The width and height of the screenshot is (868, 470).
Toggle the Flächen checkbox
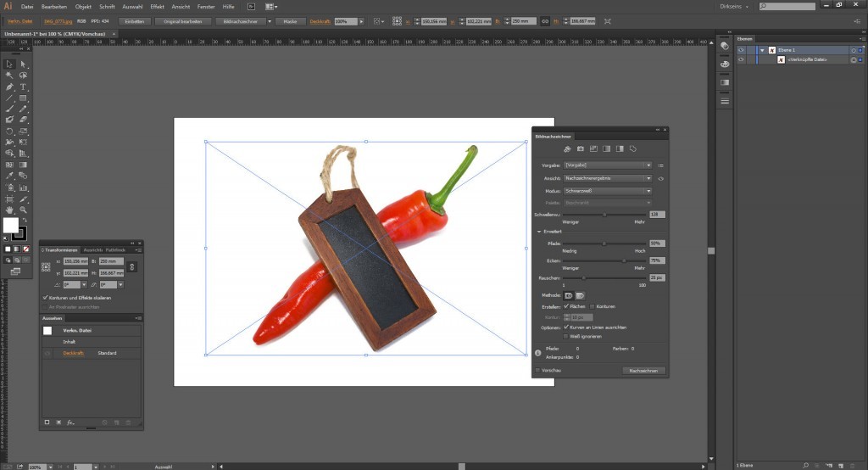coord(566,306)
